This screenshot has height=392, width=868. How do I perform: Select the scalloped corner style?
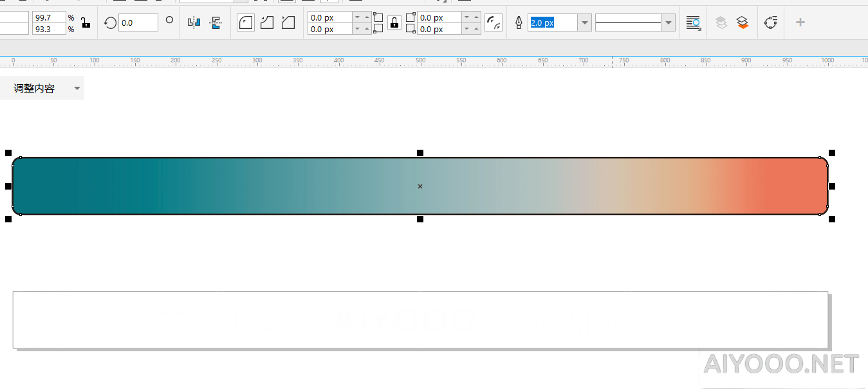(x=267, y=22)
